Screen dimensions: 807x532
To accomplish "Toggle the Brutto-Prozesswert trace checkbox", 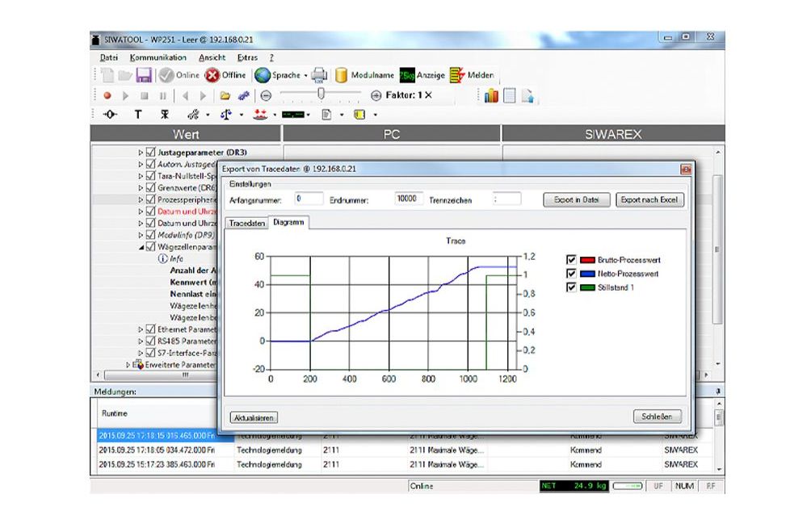I will coord(571,260).
